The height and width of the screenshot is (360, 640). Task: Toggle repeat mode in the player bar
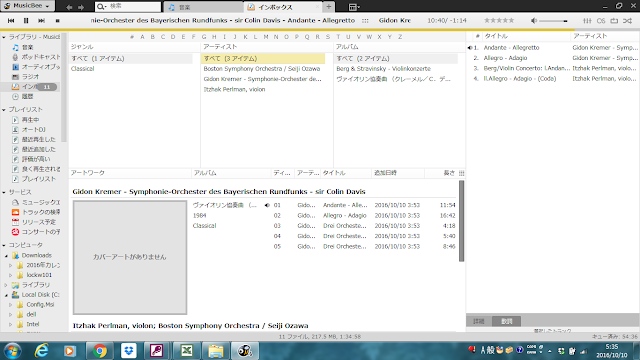click(x=614, y=20)
